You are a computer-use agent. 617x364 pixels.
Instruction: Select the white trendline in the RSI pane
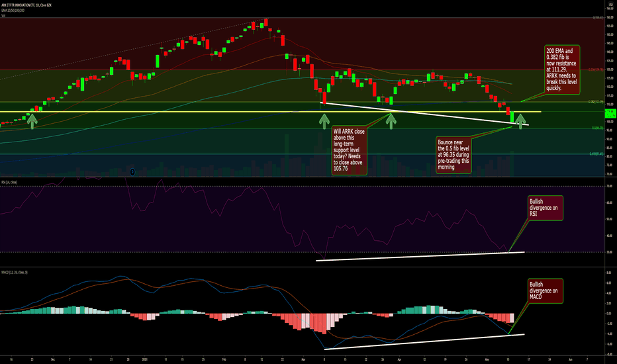pos(420,256)
